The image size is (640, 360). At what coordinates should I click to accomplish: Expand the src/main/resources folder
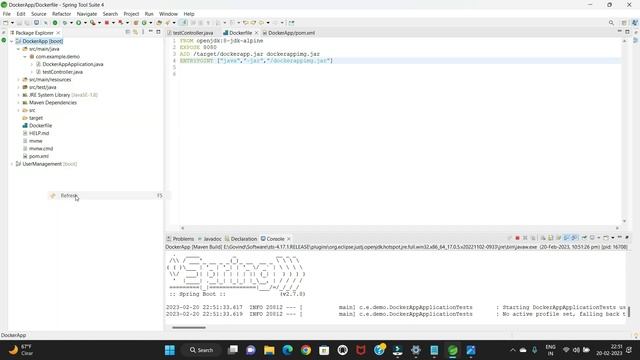pyautogui.click(x=18, y=80)
